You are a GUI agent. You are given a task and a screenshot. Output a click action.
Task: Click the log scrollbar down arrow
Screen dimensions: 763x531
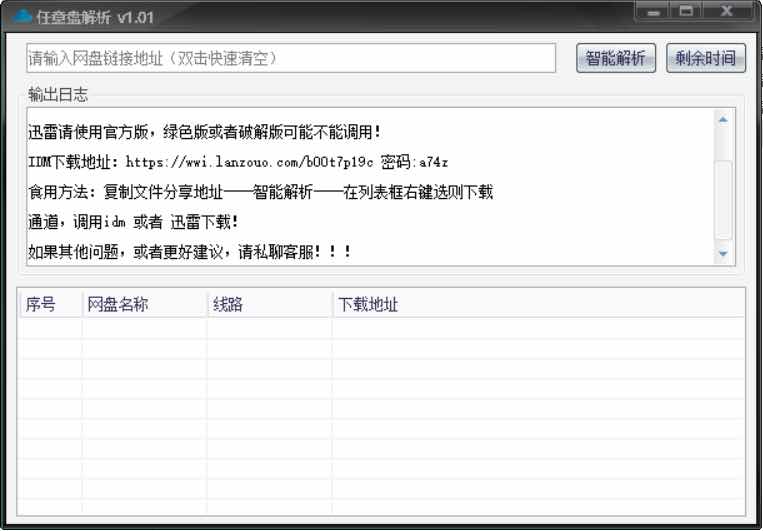point(723,253)
